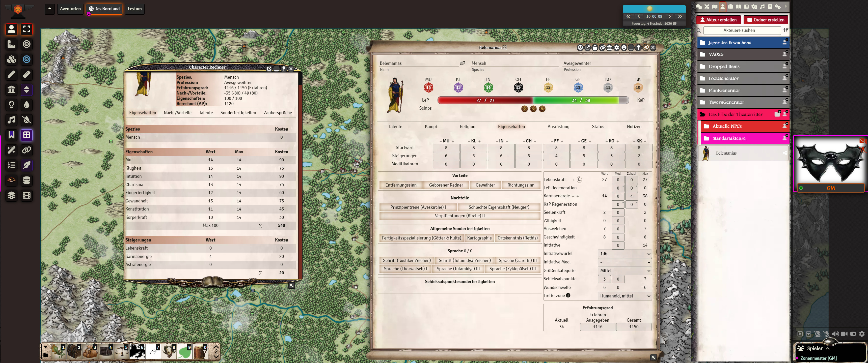Viewport: 868px width, 363px height.
Task: Open the Talente tab in Character Rechner
Action: click(206, 113)
